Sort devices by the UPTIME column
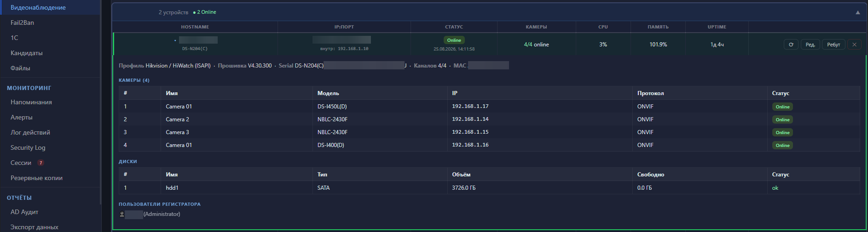Viewport: 868px width, 232px height. pyautogui.click(x=717, y=27)
